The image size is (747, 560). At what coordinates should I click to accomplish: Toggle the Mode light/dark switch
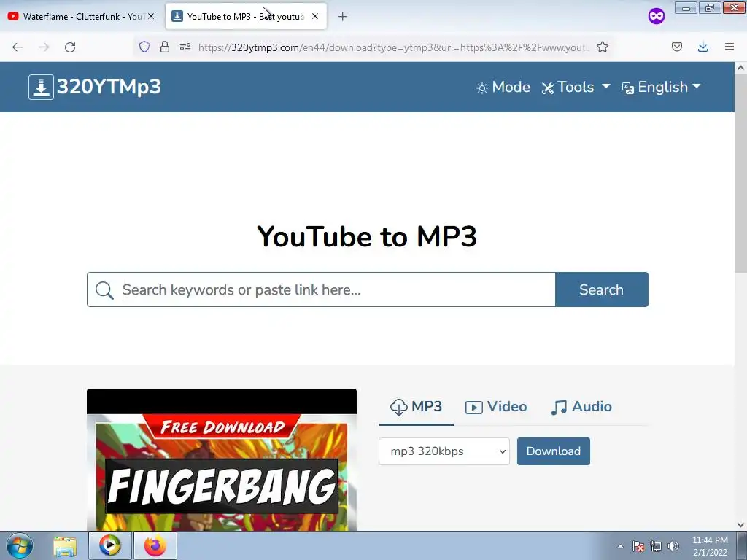pyautogui.click(x=503, y=87)
